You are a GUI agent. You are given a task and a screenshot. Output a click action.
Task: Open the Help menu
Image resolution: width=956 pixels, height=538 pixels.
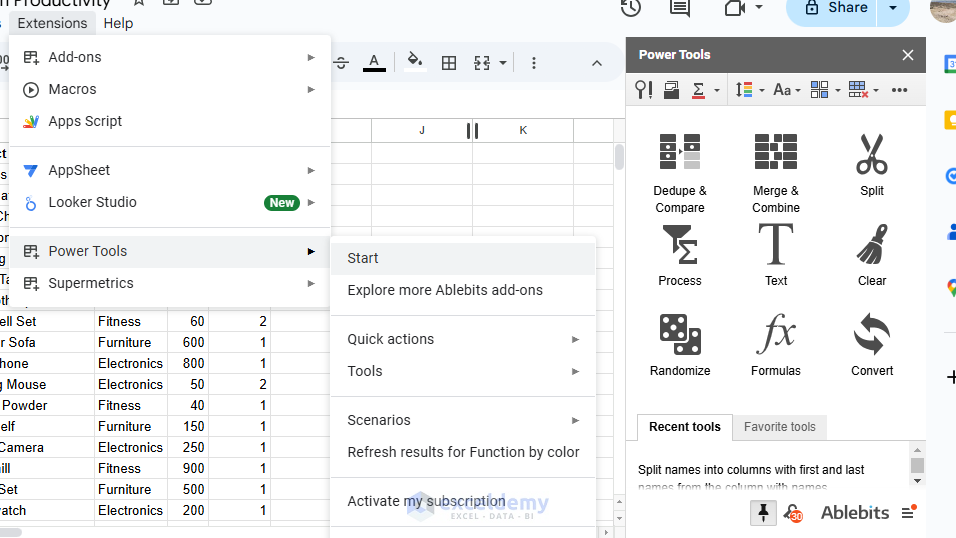click(x=118, y=23)
